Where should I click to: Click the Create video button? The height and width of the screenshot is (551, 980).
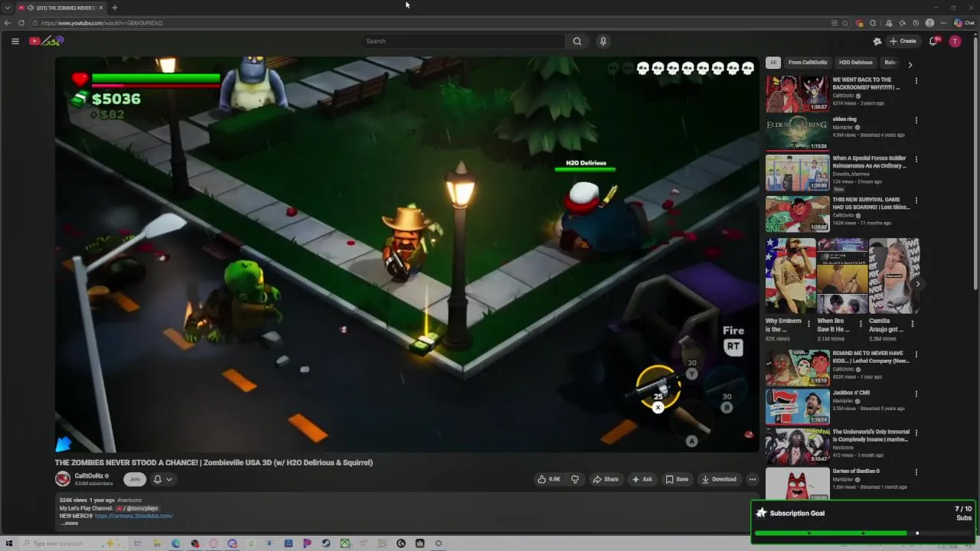pyautogui.click(x=903, y=41)
